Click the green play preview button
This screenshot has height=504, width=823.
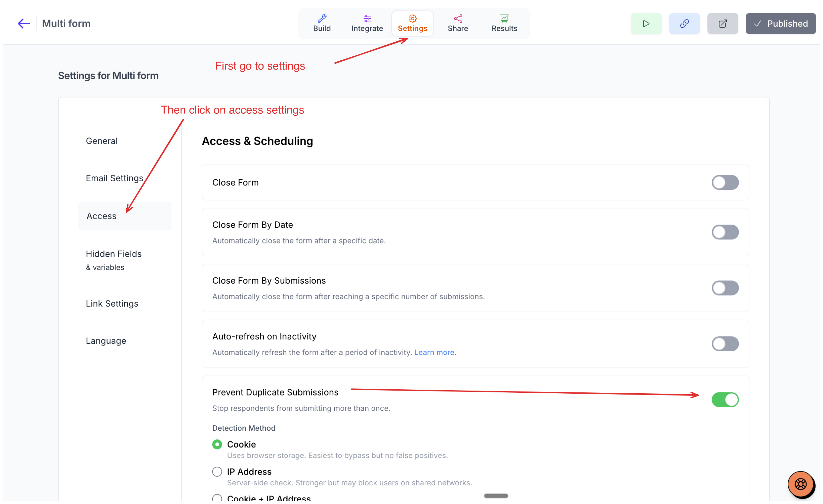click(646, 24)
